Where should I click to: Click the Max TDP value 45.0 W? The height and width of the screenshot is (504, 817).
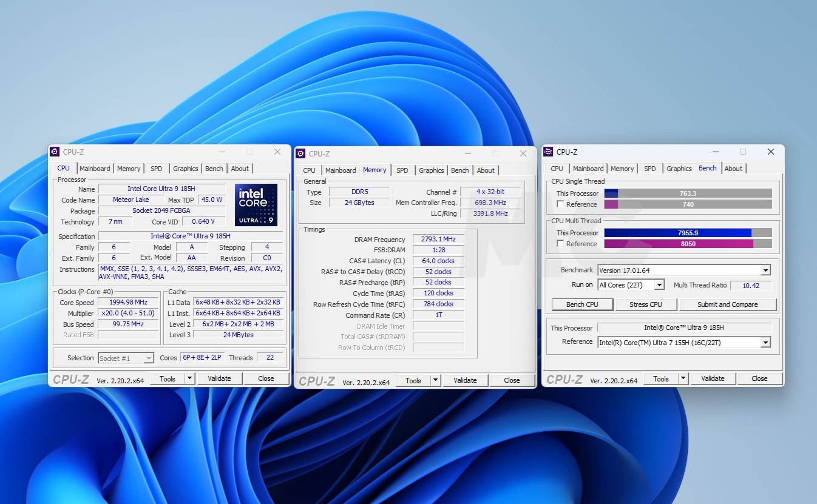click(x=212, y=200)
